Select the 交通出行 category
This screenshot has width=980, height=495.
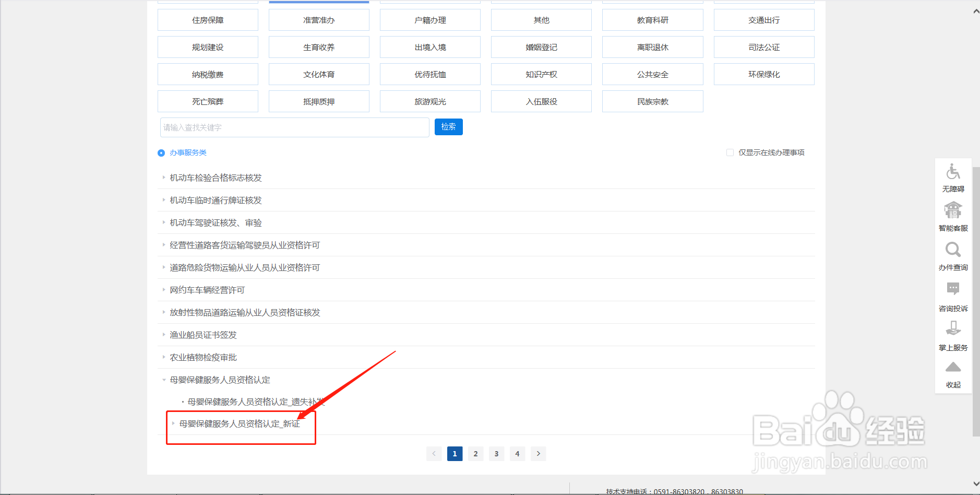pyautogui.click(x=763, y=19)
